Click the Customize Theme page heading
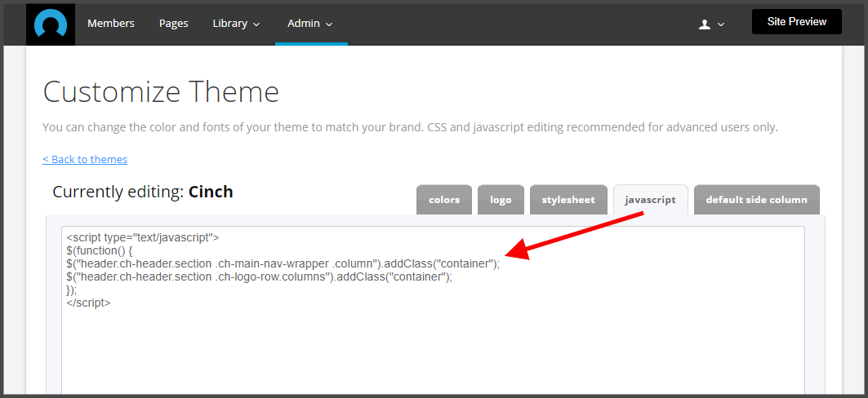This screenshot has height=398, width=868. tap(161, 92)
